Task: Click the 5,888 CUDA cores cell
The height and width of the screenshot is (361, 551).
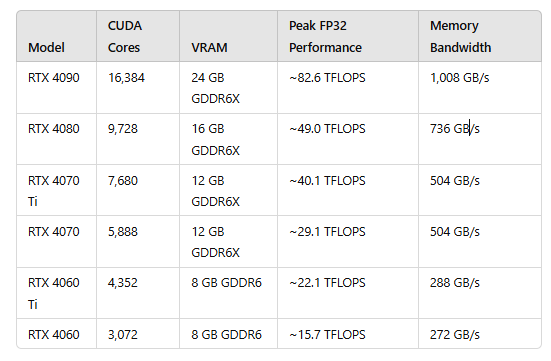Action: coord(123,232)
